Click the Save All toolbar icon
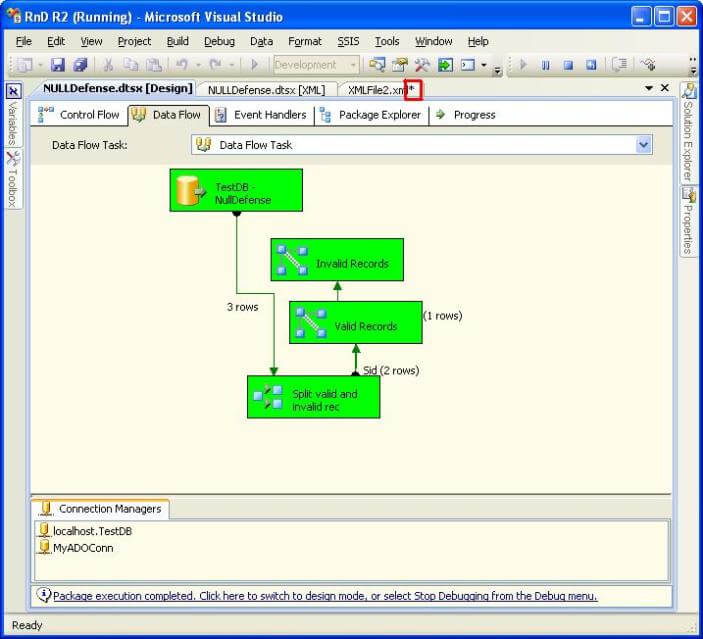This screenshot has width=703, height=639. (81, 65)
